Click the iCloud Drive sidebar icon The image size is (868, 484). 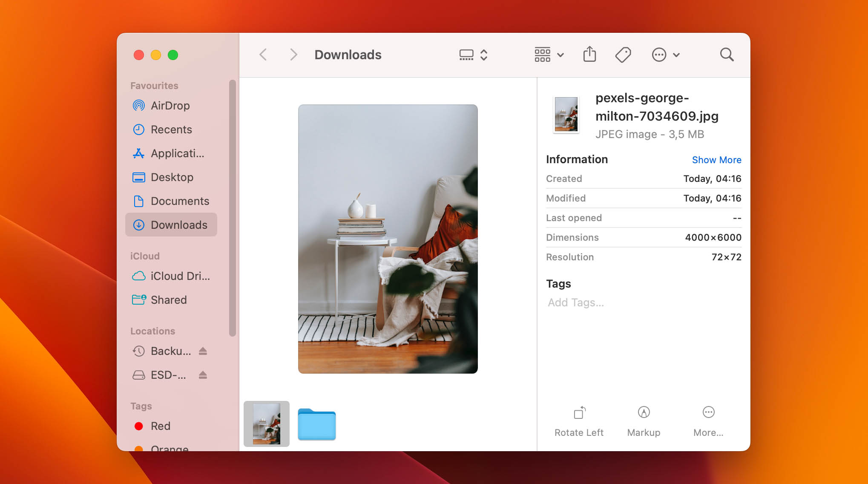coord(138,275)
